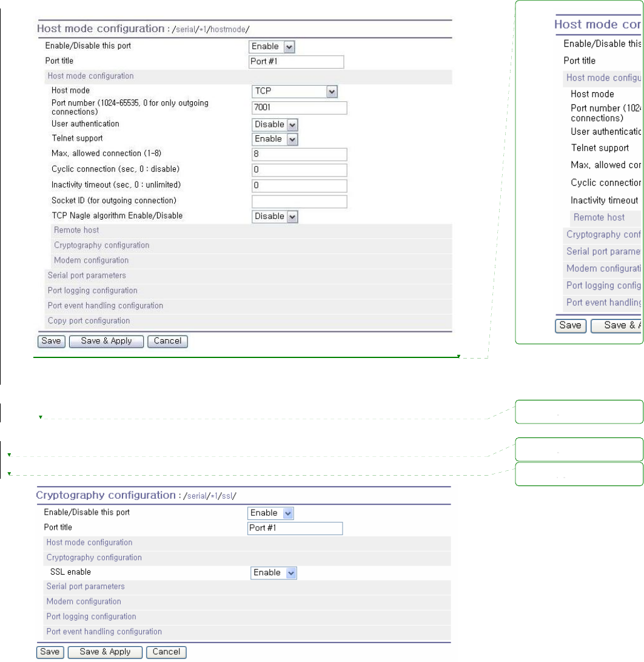Open Serial port parameters in Cryptography panel

pyautogui.click(x=86, y=586)
